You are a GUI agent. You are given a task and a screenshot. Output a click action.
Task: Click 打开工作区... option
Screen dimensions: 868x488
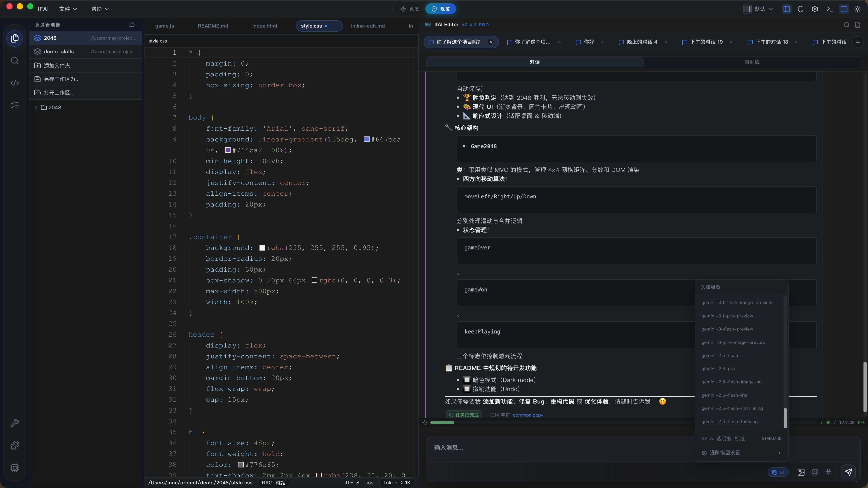[86, 93]
